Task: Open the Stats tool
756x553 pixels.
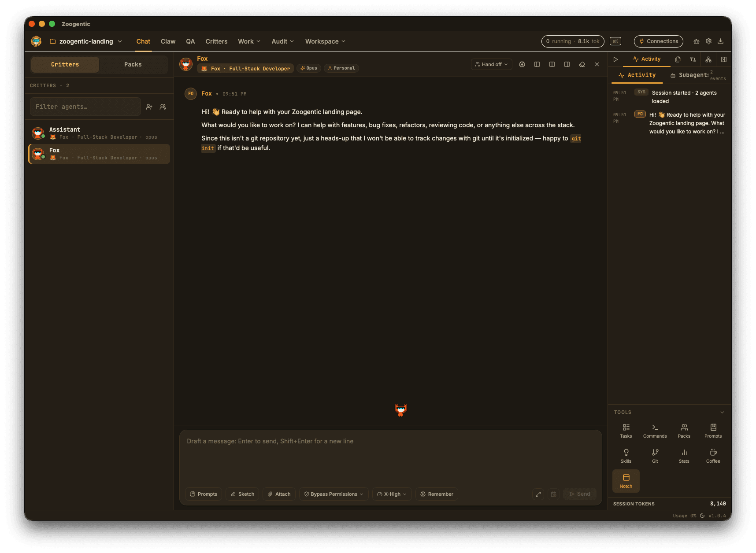Action: (x=684, y=456)
